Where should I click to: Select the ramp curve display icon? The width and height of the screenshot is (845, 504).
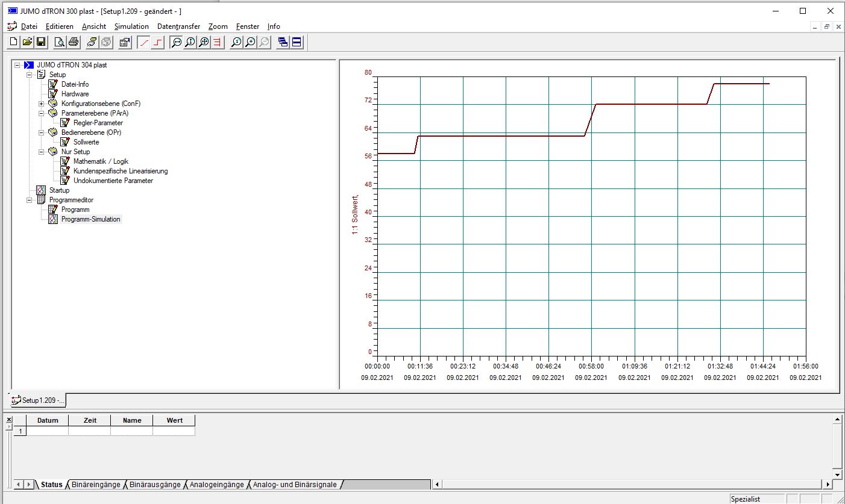coord(143,42)
